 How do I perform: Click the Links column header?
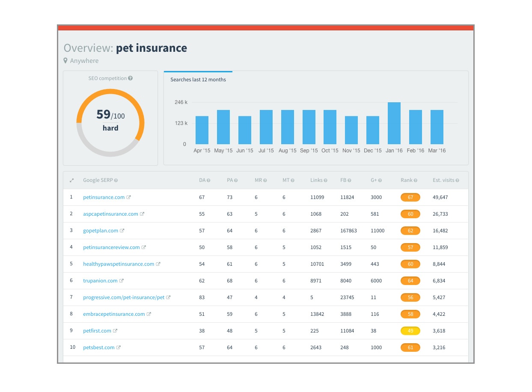316,181
